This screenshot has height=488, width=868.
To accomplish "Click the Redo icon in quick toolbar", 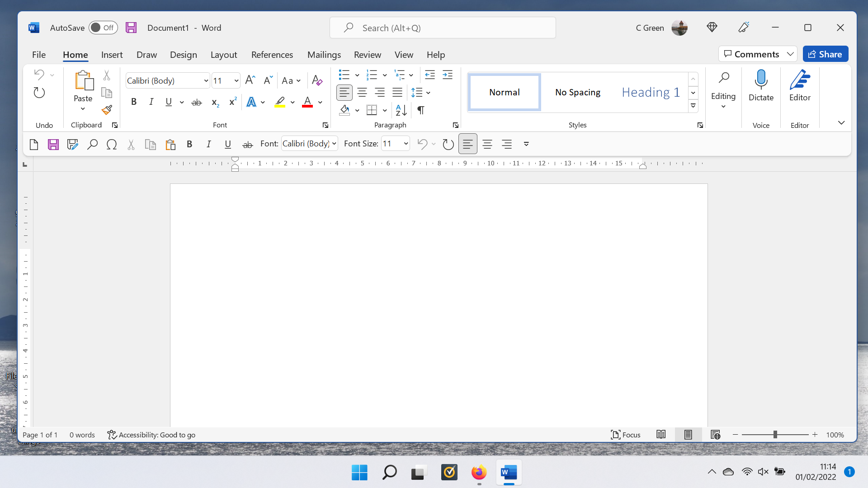I will click(448, 144).
